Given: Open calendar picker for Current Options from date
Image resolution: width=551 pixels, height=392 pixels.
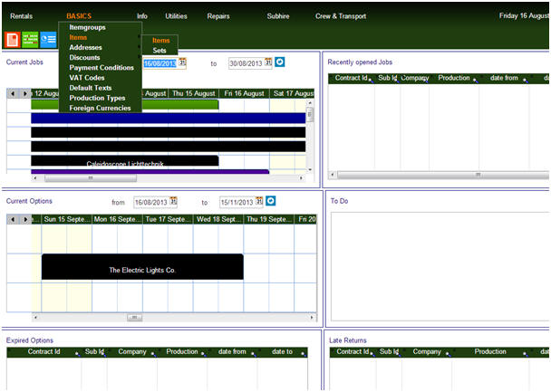Looking at the screenshot, I should click(174, 201).
